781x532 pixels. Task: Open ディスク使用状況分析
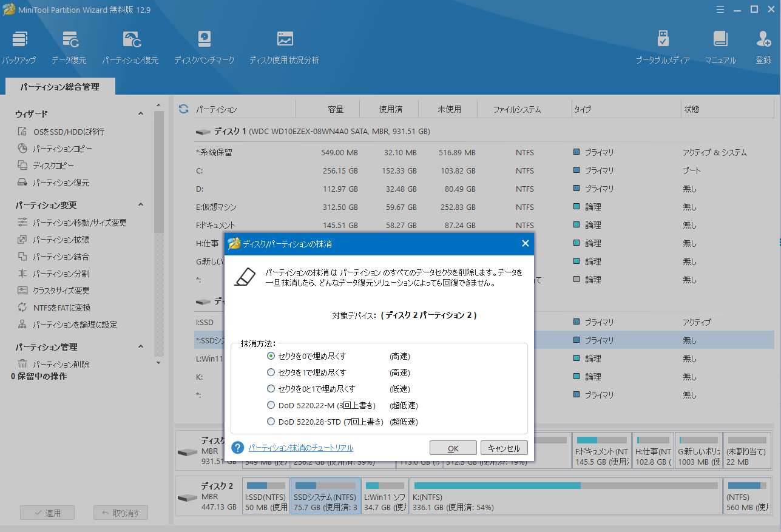pyautogui.click(x=284, y=48)
